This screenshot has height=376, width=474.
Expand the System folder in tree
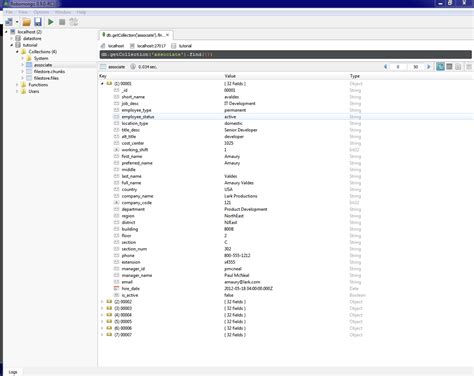pyautogui.click(x=23, y=58)
